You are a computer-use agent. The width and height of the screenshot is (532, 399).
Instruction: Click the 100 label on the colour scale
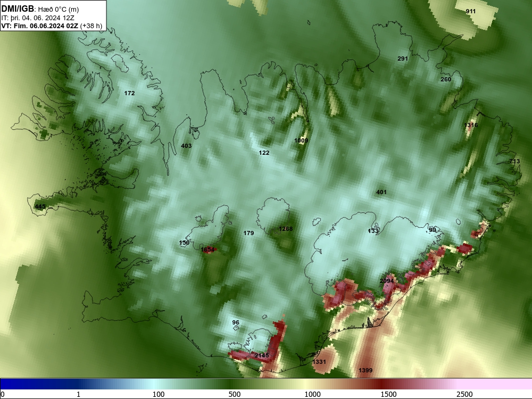tap(159, 394)
